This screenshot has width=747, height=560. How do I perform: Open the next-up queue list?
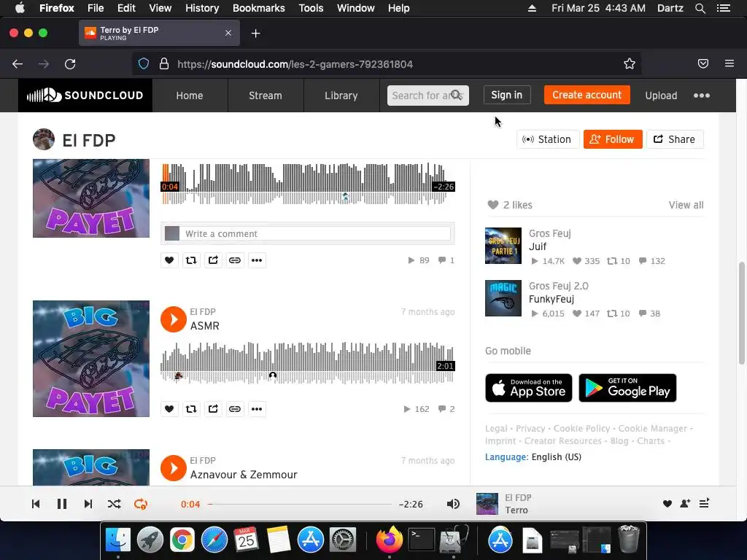click(704, 503)
